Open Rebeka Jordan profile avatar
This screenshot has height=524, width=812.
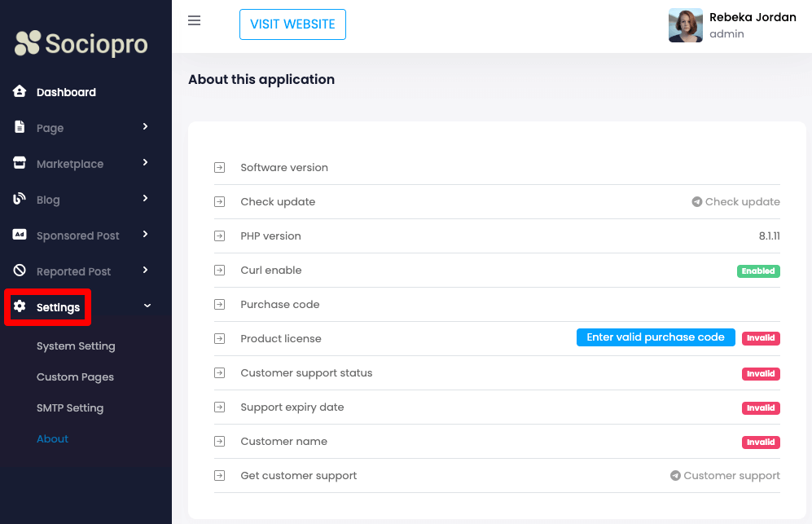click(685, 25)
